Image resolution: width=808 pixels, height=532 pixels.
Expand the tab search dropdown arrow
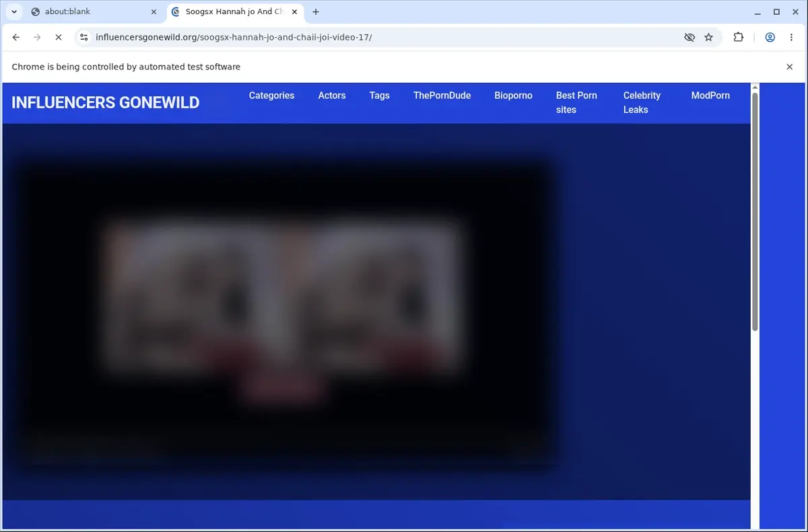pos(14,11)
